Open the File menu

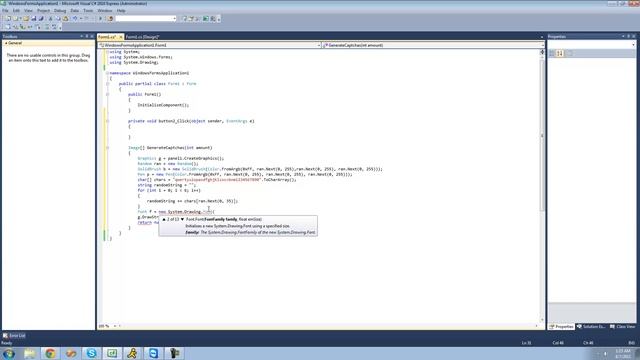coord(5,11)
